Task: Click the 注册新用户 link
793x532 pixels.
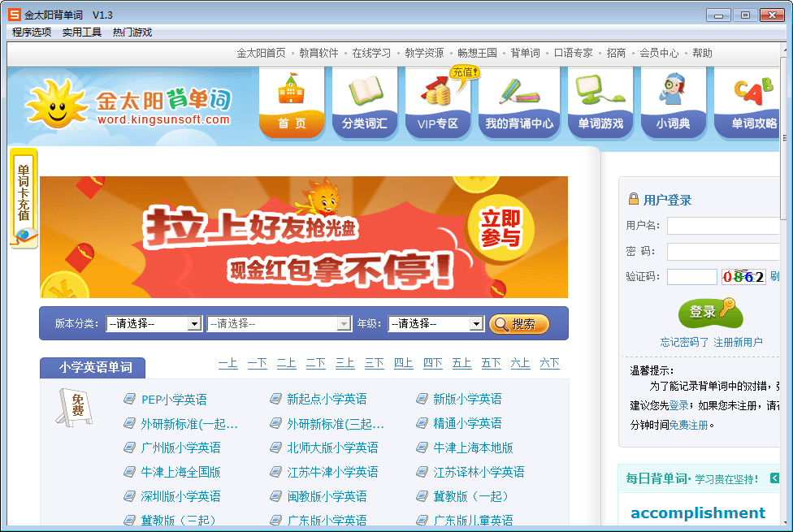Action: [738, 343]
